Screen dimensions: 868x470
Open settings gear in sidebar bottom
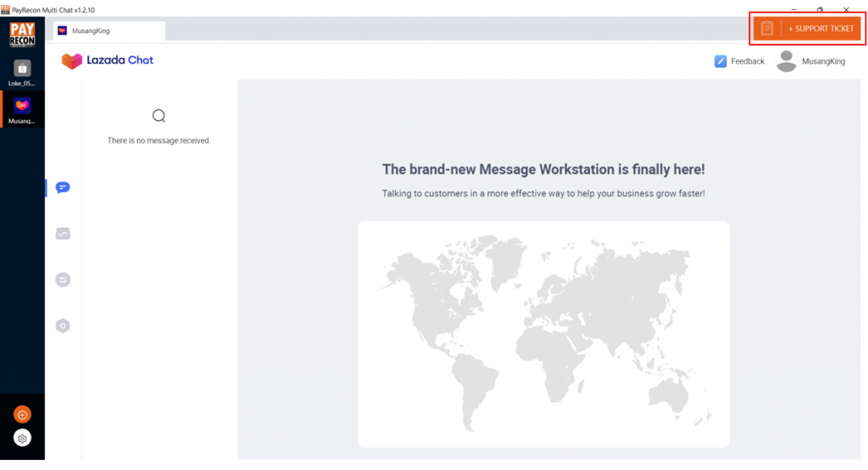[22, 439]
